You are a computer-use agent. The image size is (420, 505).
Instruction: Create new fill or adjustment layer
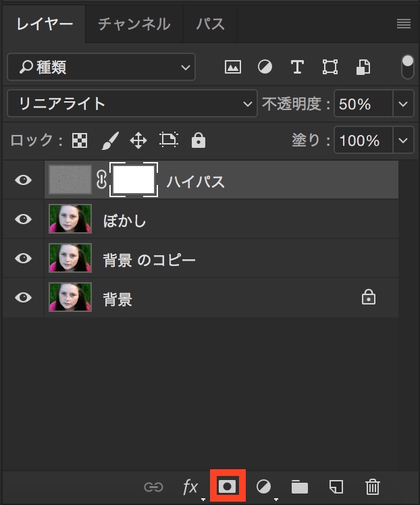(264, 486)
